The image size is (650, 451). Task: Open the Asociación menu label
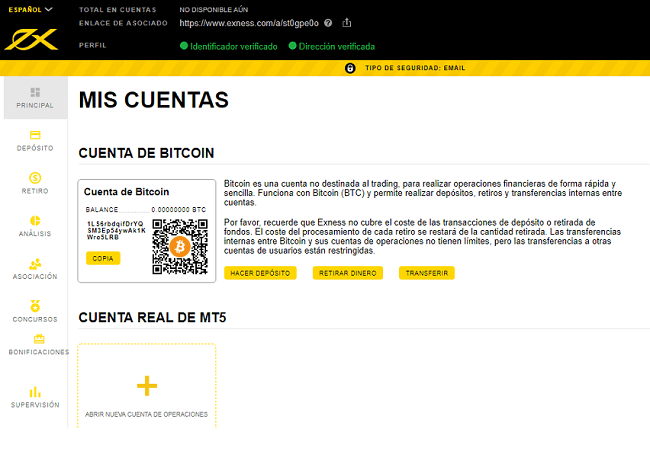(x=35, y=276)
